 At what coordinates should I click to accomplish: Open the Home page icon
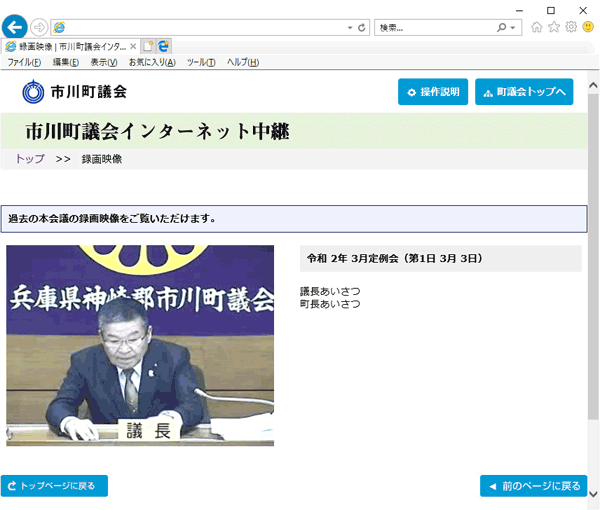537,27
